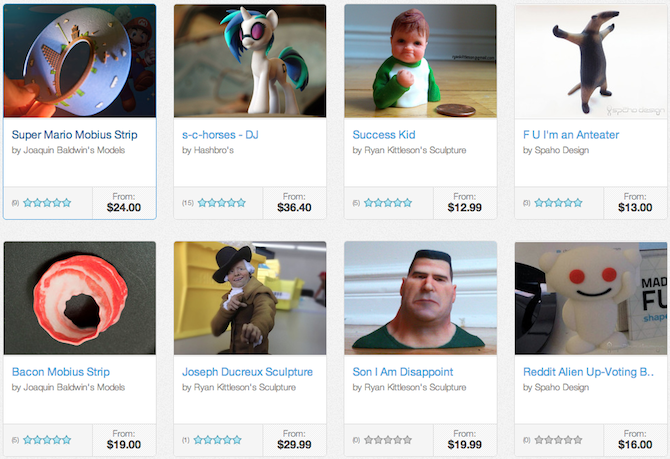This screenshot has width=670, height=459.
Task: Open the Reddit Alien Up-Voting product title
Action: click(x=588, y=372)
